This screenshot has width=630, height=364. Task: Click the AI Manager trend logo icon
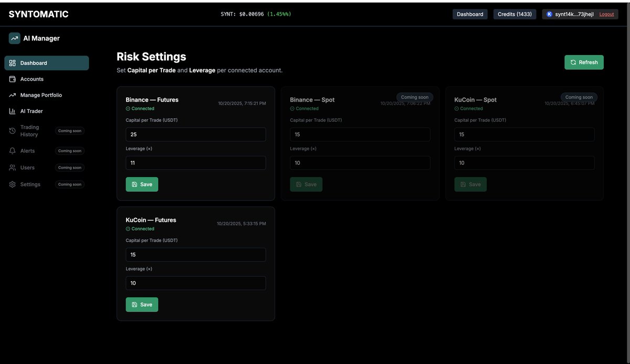(x=14, y=38)
